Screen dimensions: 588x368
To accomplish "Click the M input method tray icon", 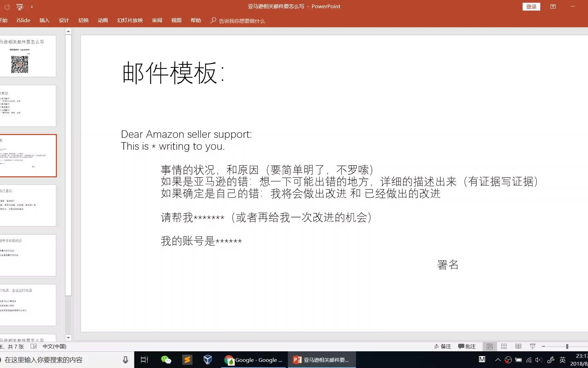I will [x=482, y=359].
